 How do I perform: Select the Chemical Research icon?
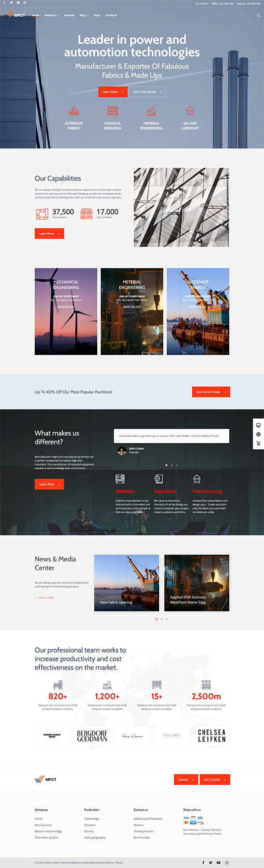pyautogui.click(x=113, y=111)
